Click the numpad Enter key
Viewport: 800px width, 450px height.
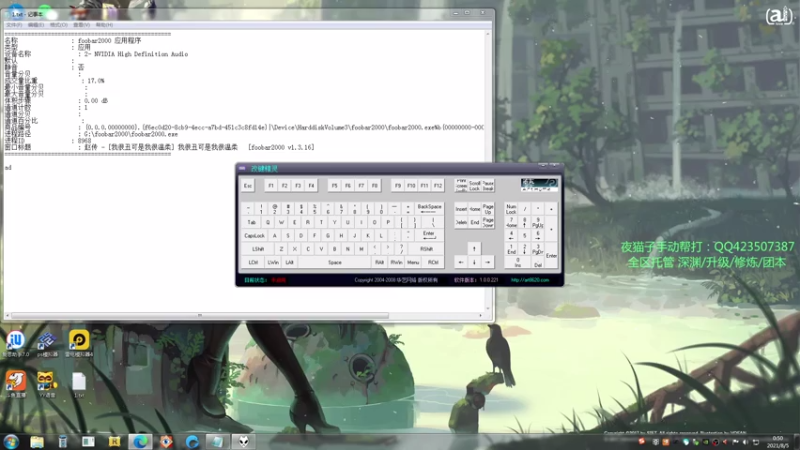(551, 256)
